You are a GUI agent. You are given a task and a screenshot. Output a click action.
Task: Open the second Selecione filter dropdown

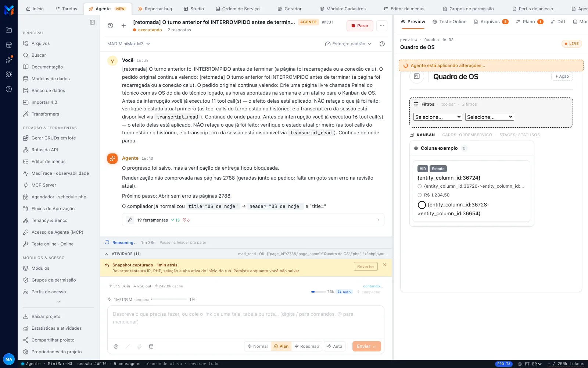[490, 117]
